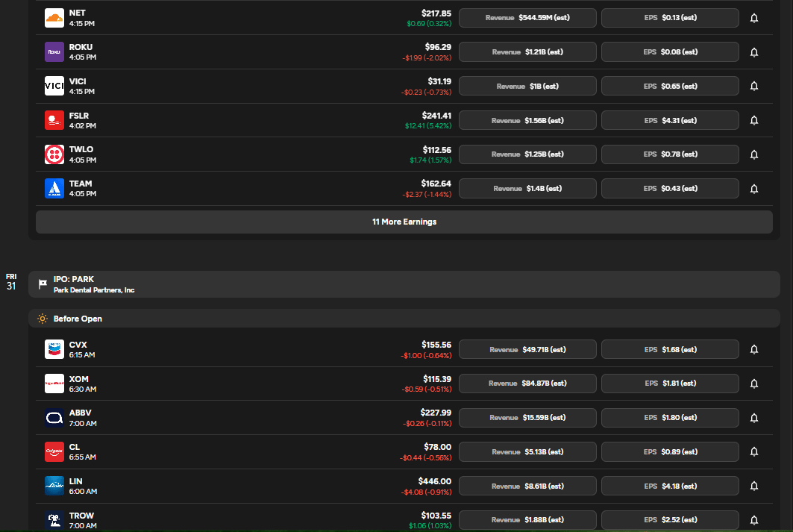Click the IPO flag icon for PARK
Viewport: 793px width, 532px height.
point(43,284)
